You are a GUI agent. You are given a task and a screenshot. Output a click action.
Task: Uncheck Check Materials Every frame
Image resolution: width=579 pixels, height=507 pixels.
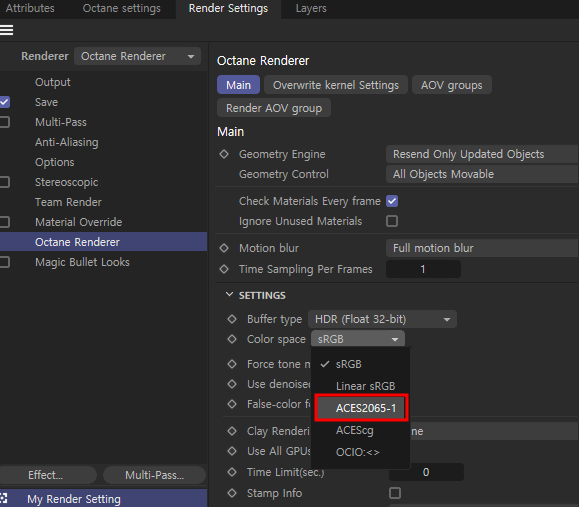[x=392, y=201]
